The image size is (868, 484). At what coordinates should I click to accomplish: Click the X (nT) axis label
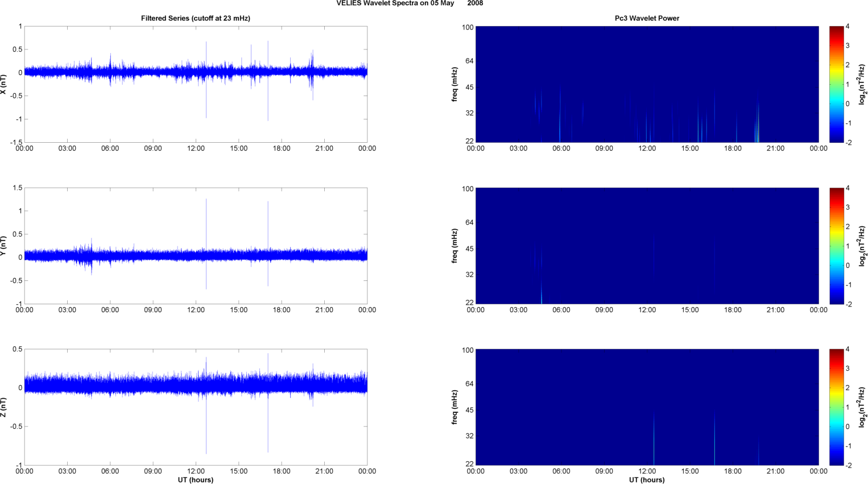click(x=3, y=84)
